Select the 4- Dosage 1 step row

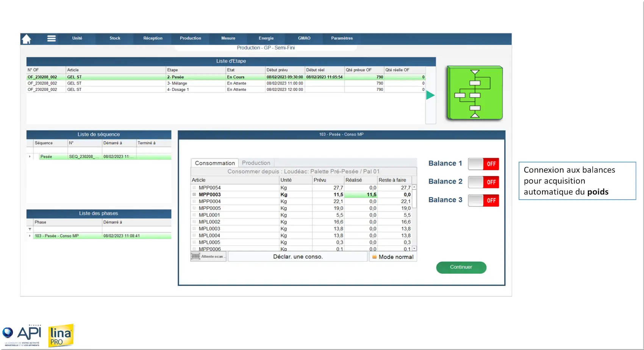click(x=225, y=90)
